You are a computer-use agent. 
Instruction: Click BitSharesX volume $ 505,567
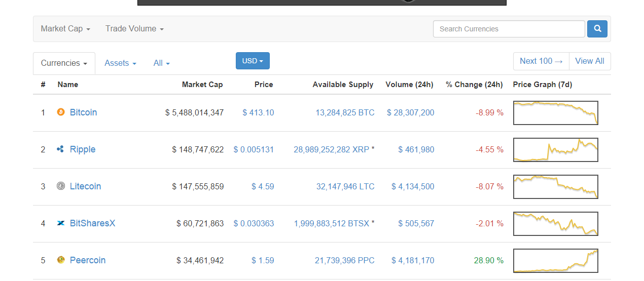416,223
